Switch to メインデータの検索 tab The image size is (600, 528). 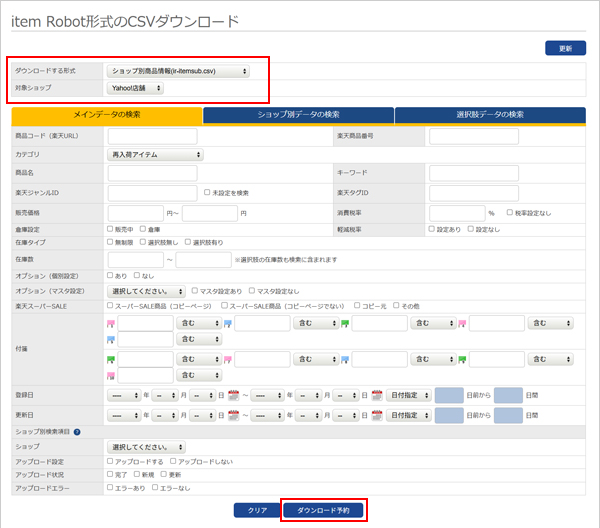pos(107,115)
